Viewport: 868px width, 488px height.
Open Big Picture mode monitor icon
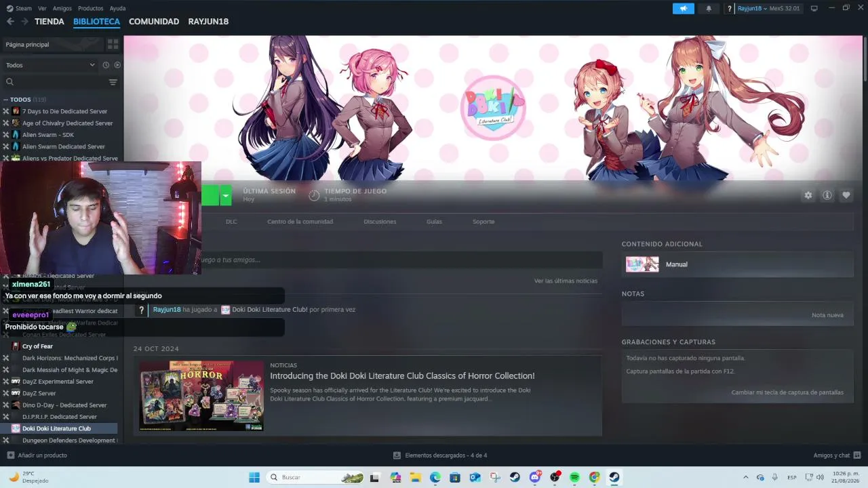click(x=814, y=8)
